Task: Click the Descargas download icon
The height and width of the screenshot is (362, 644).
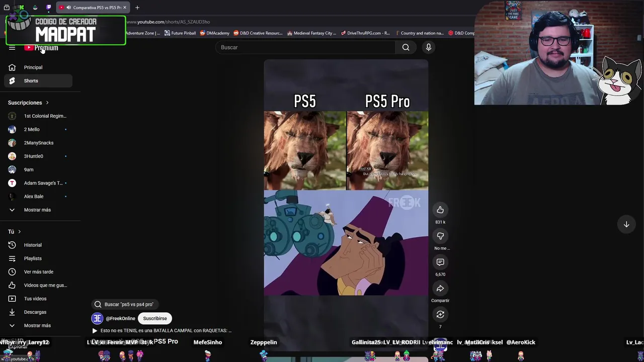Action: [x=12, y=312]
